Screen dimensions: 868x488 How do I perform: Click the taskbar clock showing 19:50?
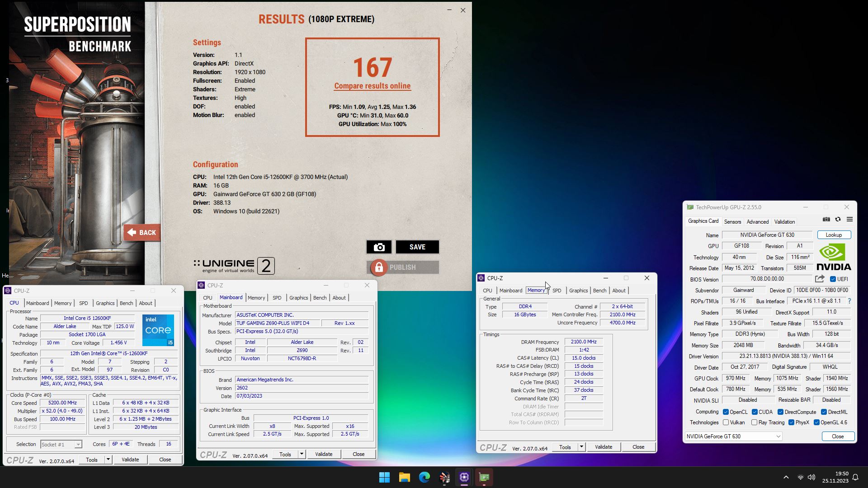pyautogui.click(x=835, y=477)
